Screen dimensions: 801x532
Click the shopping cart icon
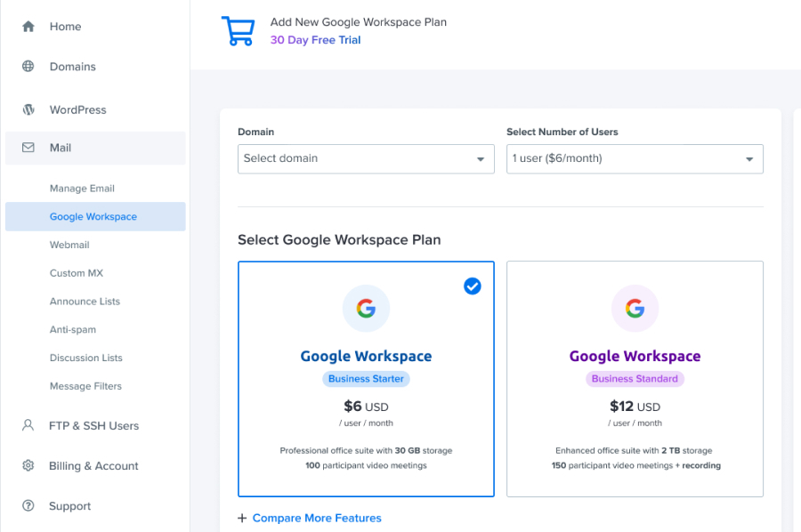[x=238, y=31]
